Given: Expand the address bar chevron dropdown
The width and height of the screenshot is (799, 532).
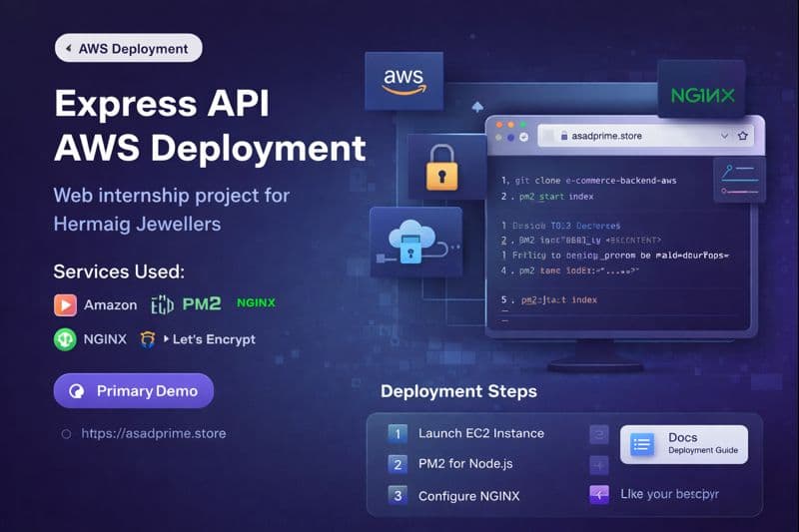Looking at the screenshot, I should click(x=724, y=136).
